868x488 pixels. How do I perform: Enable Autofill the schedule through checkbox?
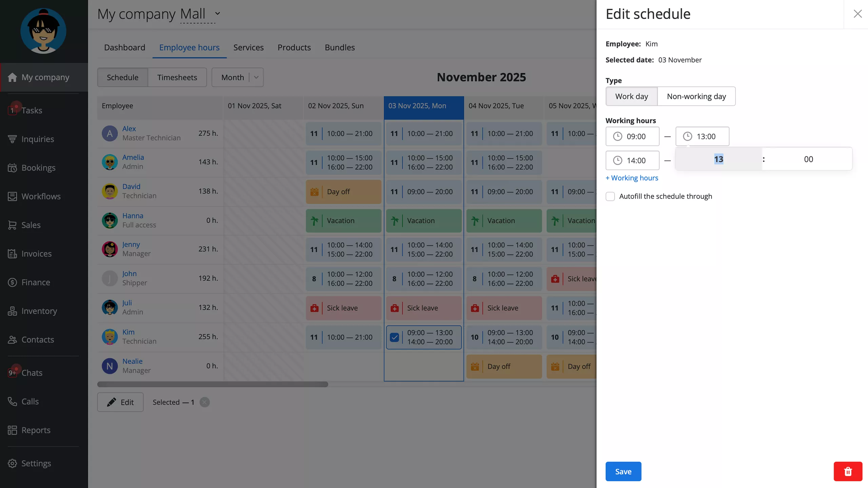point(610,197)
